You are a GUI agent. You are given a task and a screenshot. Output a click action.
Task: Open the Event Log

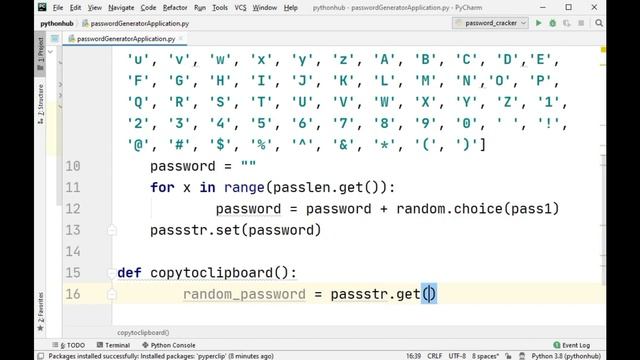(571, 345)
